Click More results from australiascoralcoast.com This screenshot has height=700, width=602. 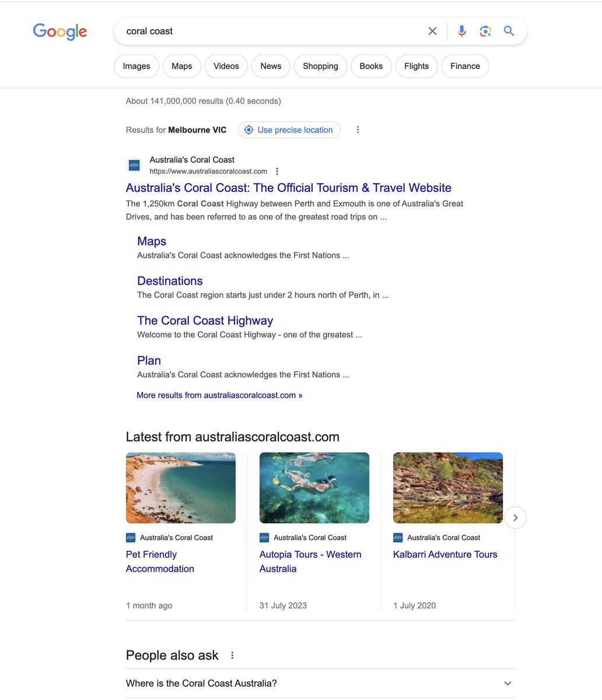[219, 395]
